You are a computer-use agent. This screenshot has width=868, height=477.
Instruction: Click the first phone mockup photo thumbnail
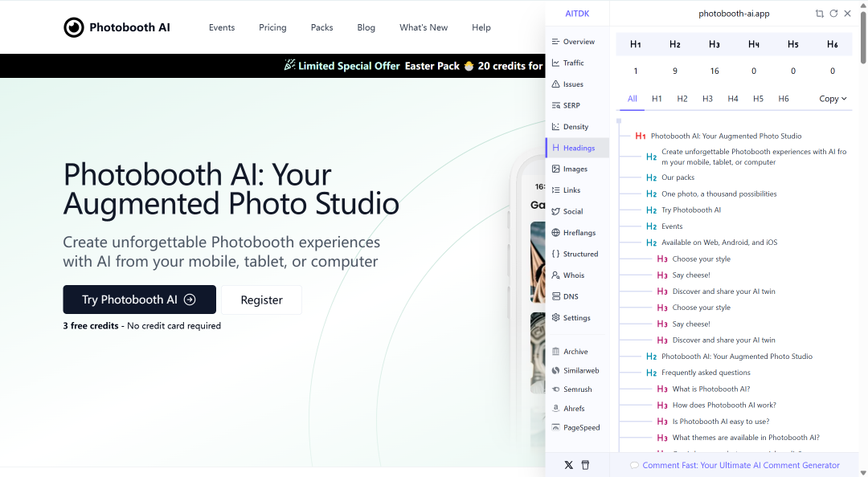[x=538, y=263]
